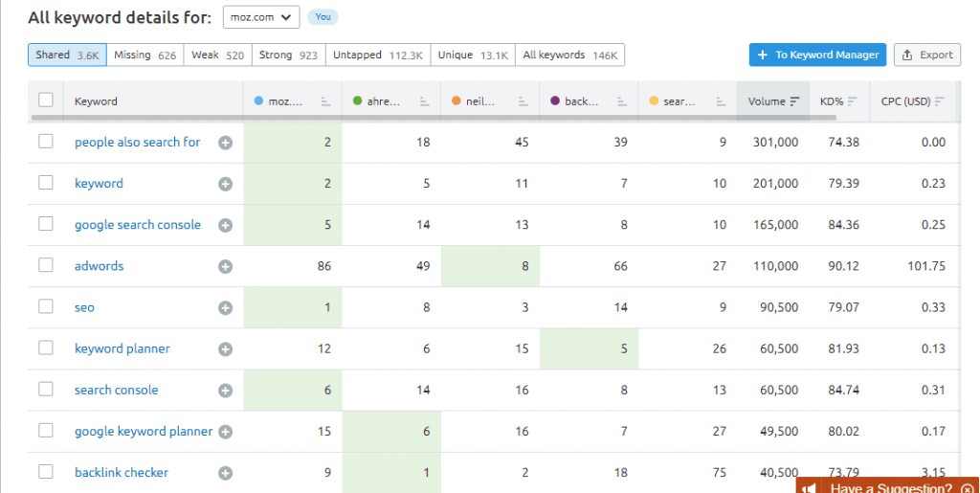Switch to the Missing 626 tab
Viewport: 980px width, 493px height.
click(145, 55)
